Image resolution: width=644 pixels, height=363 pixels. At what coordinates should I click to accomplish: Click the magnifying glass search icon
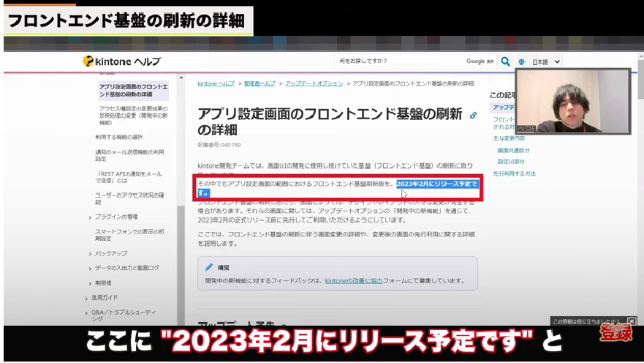point(505,61)
